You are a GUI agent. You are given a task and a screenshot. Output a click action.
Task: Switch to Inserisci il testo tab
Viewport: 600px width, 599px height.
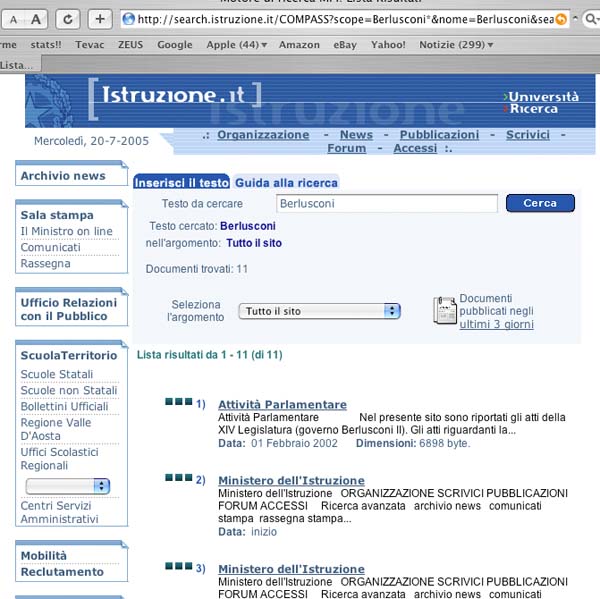181,183
